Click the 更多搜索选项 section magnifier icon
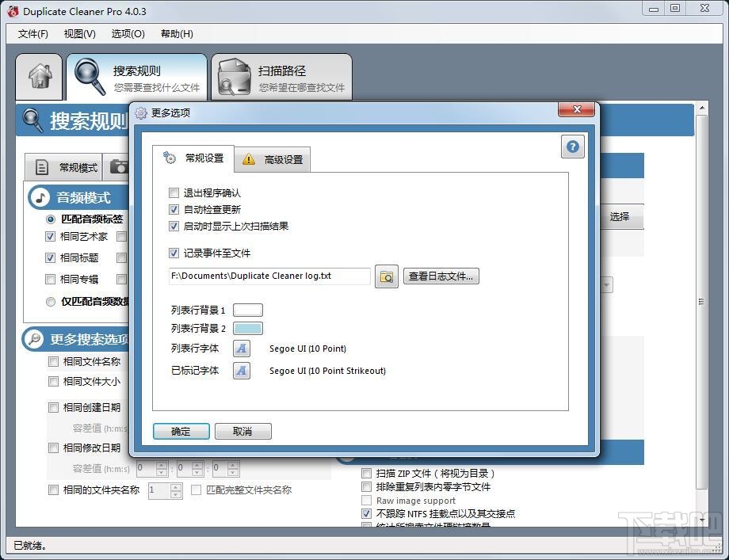Image resolution: width=729 pixels, height=560 pixels. pos(34,339)
